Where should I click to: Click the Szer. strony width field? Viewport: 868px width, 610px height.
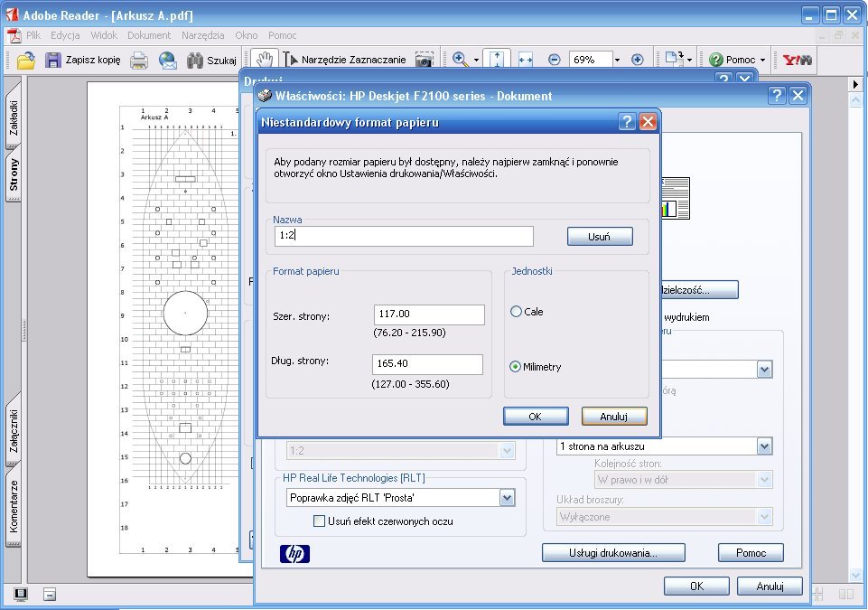[x=429, y=314]
